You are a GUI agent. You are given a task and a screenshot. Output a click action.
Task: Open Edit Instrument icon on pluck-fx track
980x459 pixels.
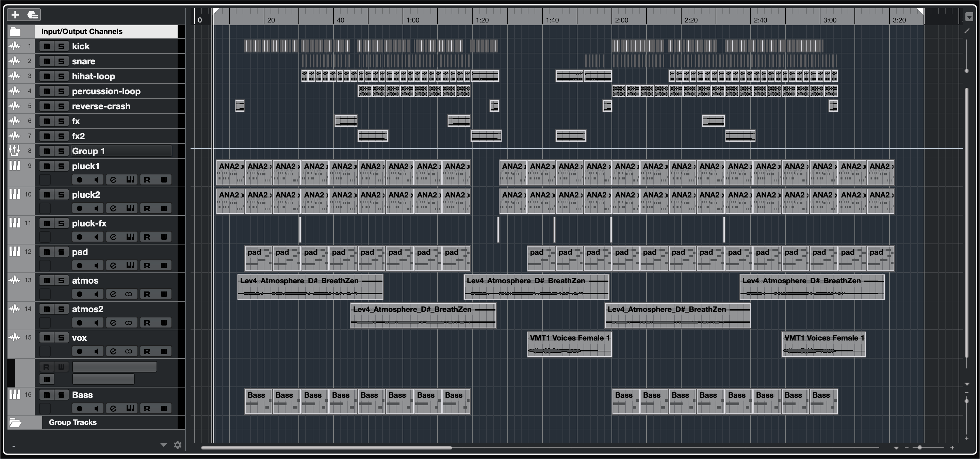point(130,237)
